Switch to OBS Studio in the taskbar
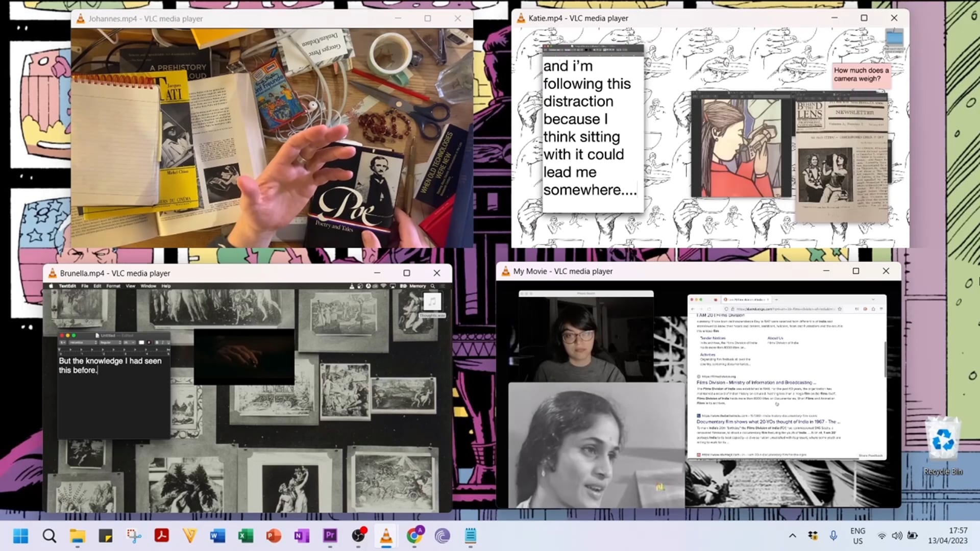 pos(358,536)
